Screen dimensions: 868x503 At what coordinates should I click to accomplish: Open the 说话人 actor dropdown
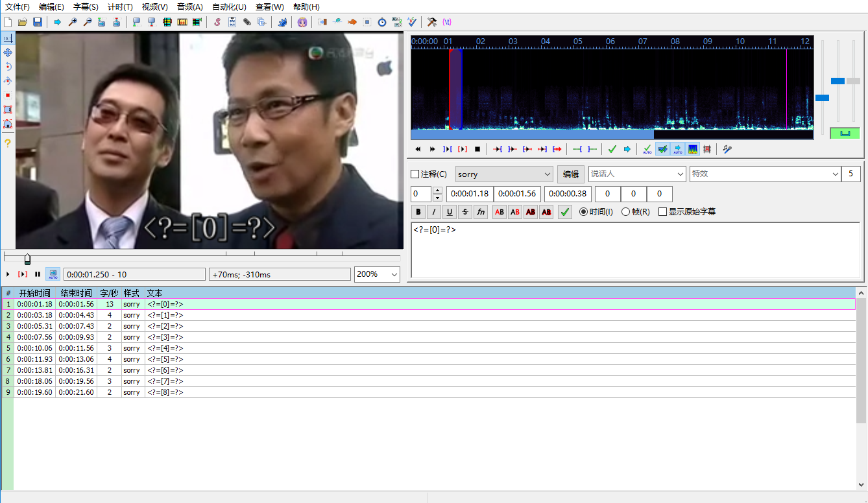pos(637,174)
